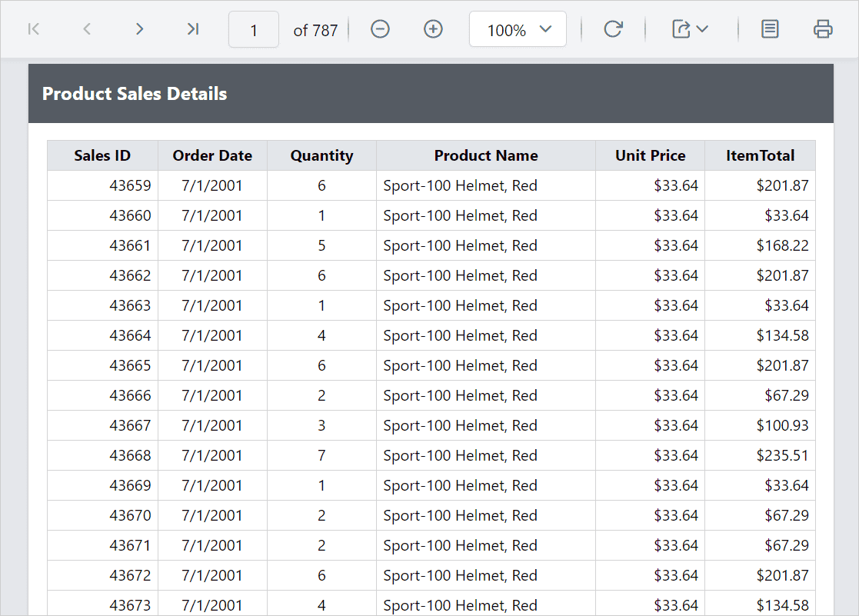Click ItemTotal $67.29 in row 43666

tap(760, 396)
